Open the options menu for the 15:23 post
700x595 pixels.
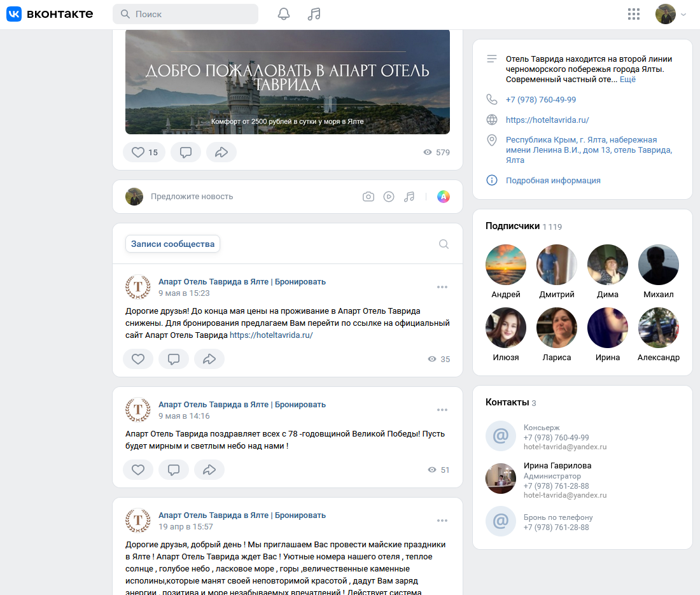[442, 287]
